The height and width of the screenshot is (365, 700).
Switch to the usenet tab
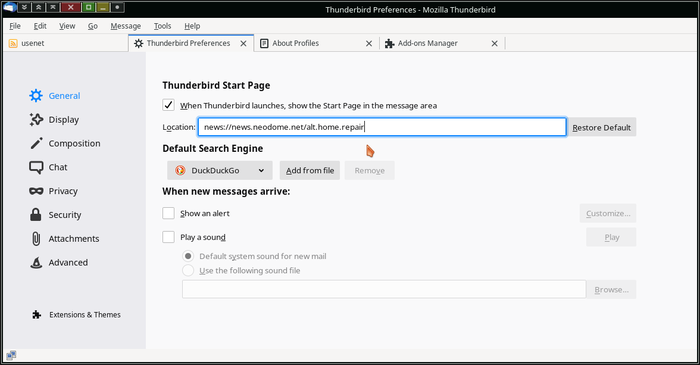coord(66,43)
